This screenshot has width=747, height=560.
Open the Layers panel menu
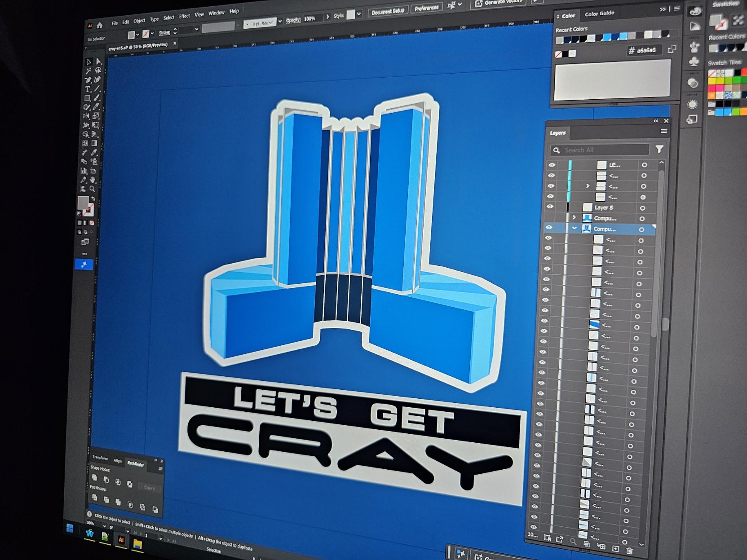coord(663,131)
